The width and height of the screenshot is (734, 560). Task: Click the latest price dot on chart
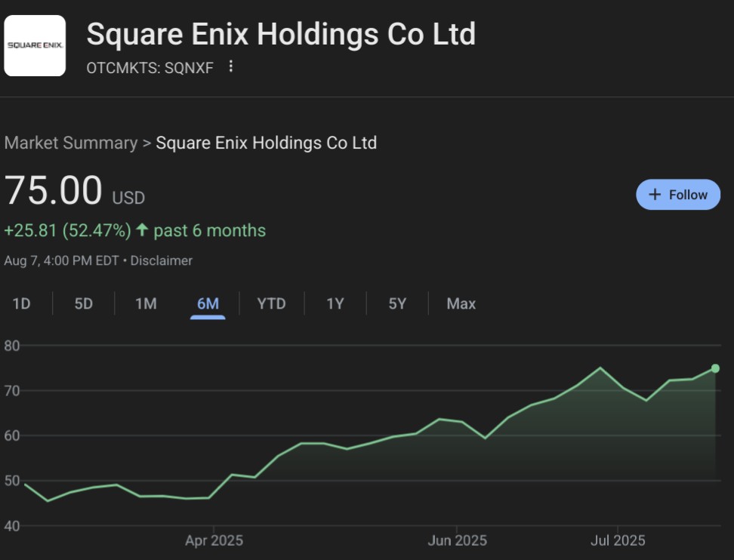(x=715, y=368)
